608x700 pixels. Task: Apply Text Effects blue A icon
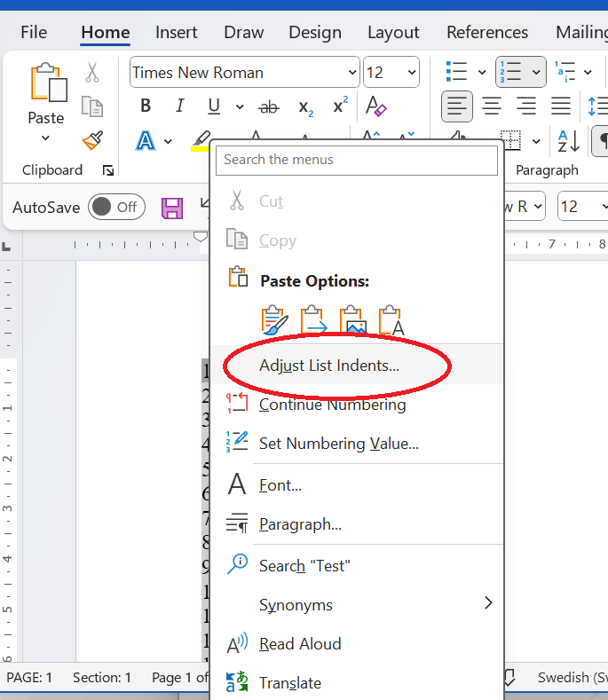coord(146,141)
